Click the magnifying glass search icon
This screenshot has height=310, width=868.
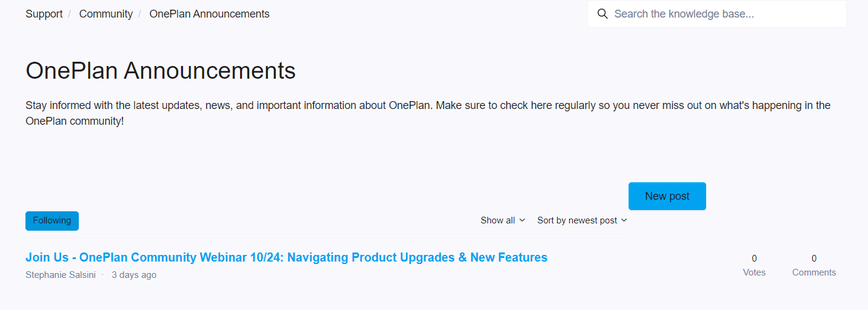[603, 14]
